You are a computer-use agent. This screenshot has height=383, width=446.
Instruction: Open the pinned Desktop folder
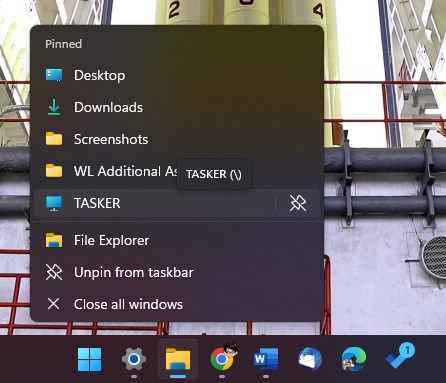[177, 75]
